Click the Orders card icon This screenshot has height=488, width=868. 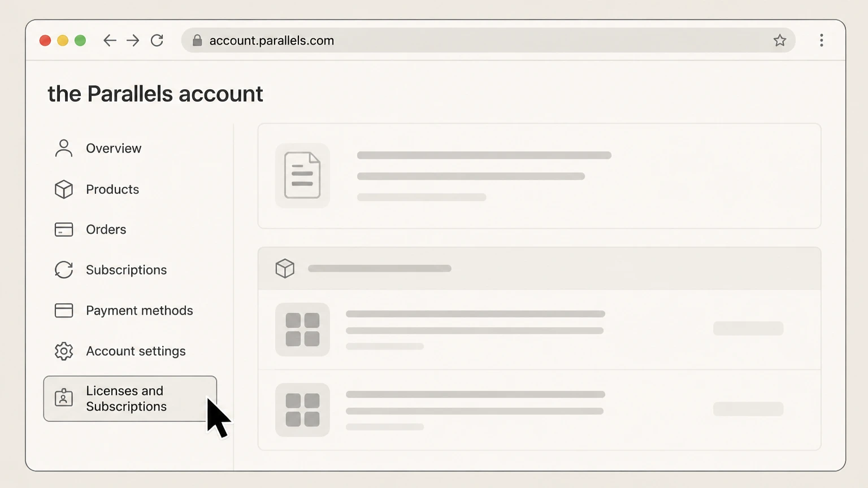click(64, 229)
